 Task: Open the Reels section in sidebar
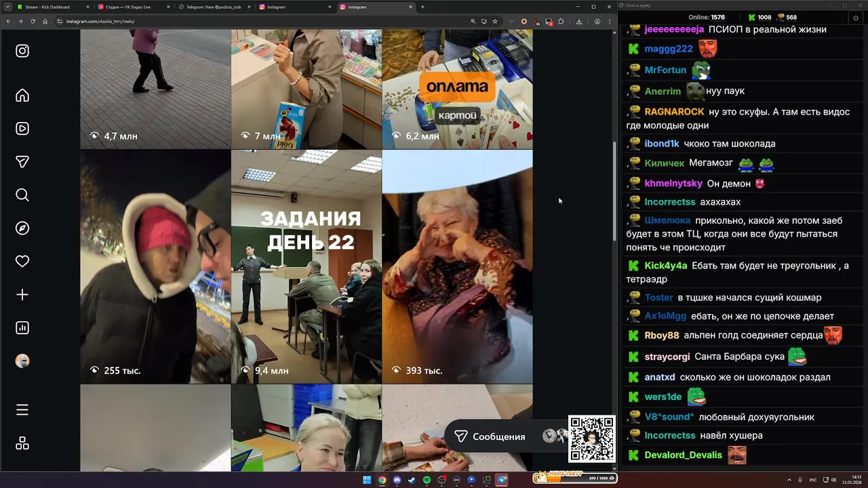[22, 129]
